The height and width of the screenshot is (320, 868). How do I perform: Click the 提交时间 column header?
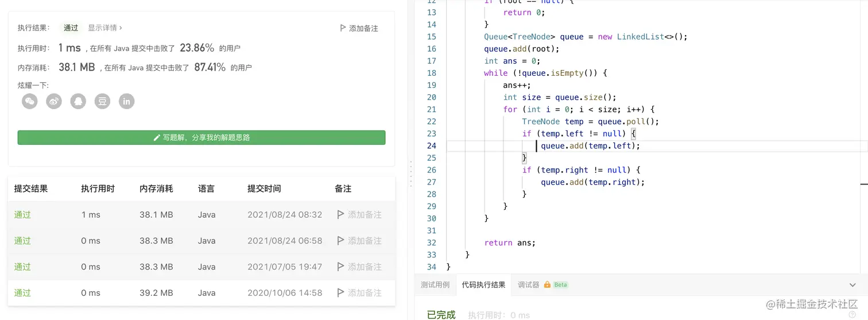tap(264, 188)
